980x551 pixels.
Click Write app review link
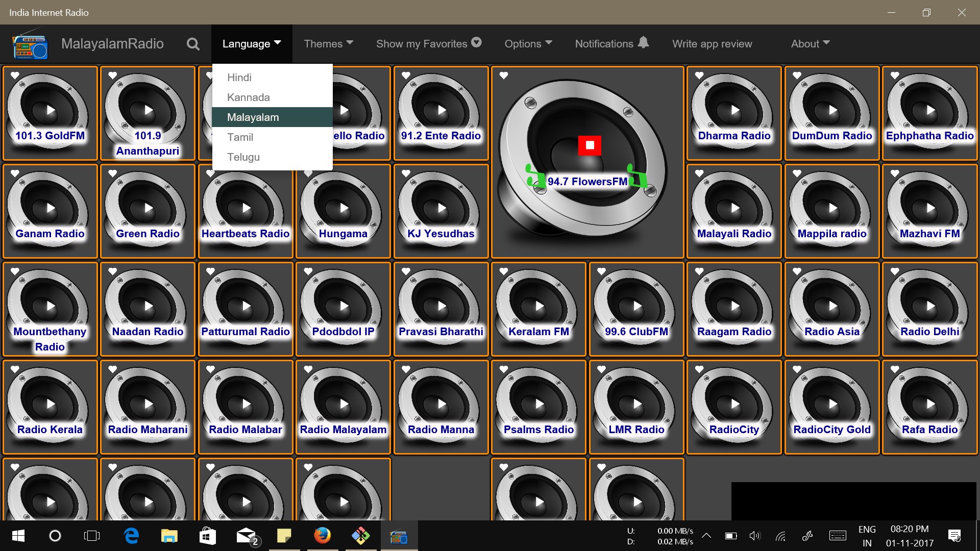point(712,44)
